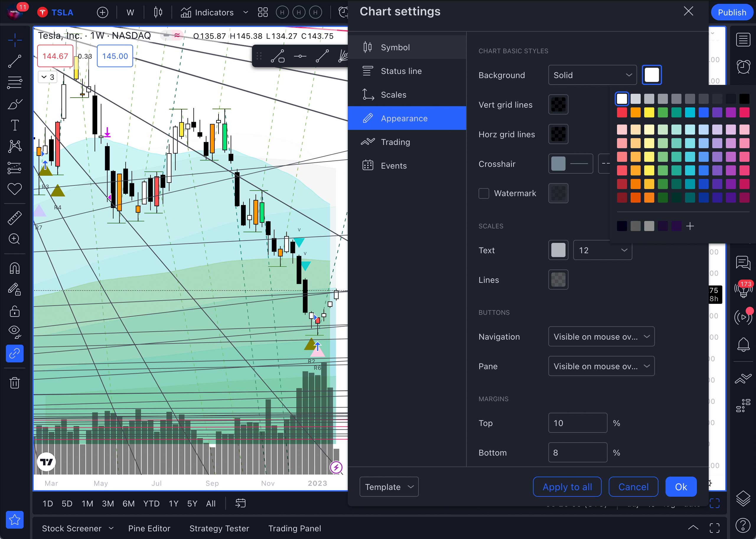Click the add symbol compare plus icon
The width and height of the screenshot is (756, 539).
(x=102, y=13)
